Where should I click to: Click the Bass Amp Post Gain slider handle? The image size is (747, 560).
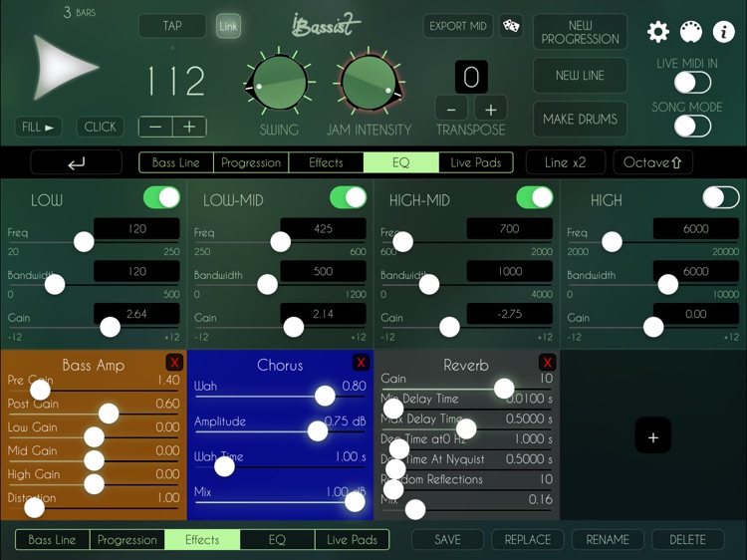click(x=109, y=414)
